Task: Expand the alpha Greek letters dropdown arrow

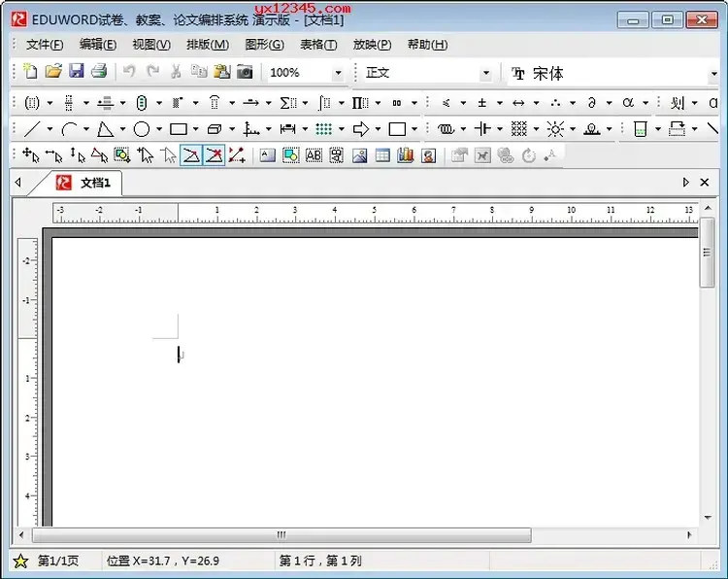Action: (645, 103)
